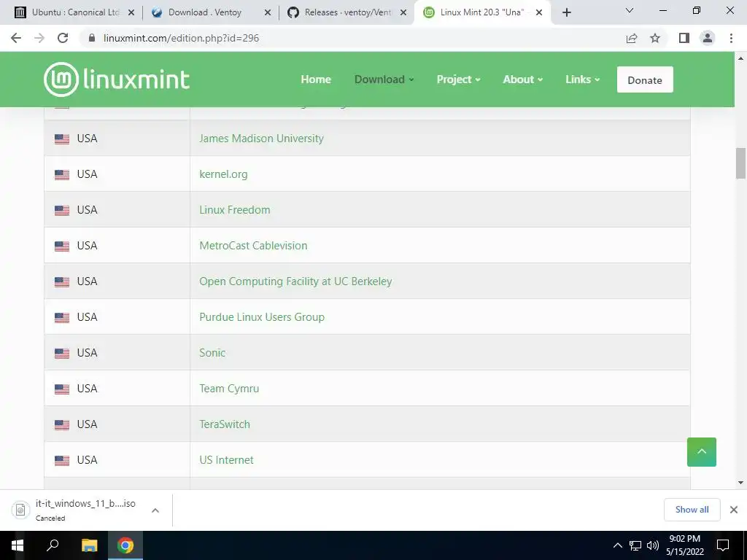Close the Download Ventoy tab
This screenshot has height=560, width=747.
click(x=267, y=13)
